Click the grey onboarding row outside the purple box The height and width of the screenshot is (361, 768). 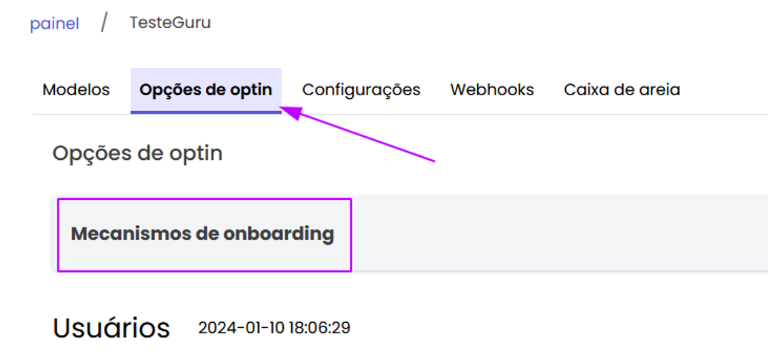coord(559,234)
